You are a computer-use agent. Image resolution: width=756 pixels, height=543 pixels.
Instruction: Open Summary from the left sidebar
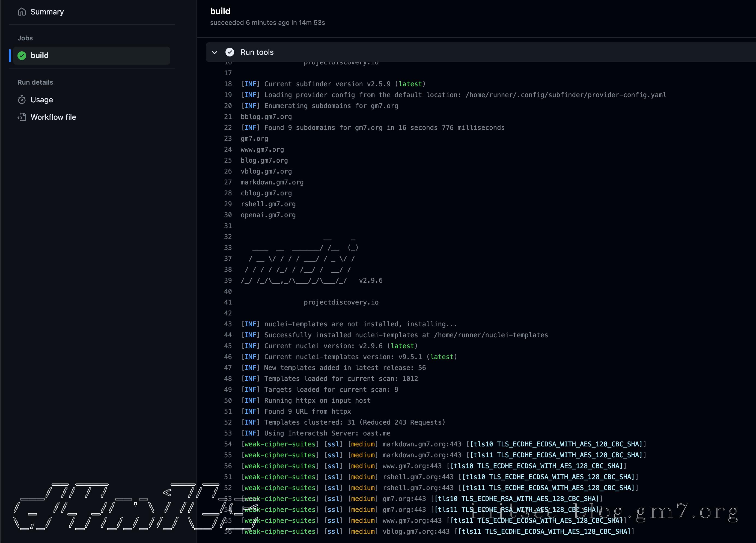[47, 12]
